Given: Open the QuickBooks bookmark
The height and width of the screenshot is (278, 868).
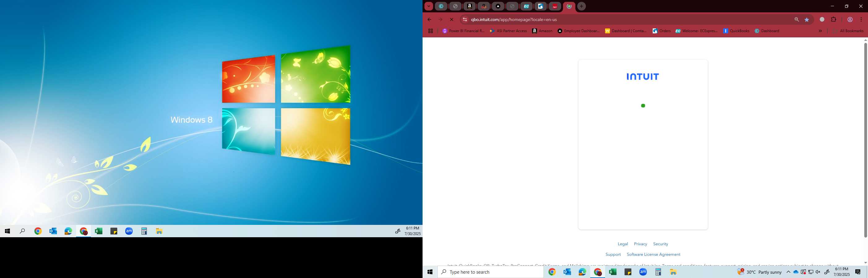Looking at the screenshot, I should click(x=736, y=31).
